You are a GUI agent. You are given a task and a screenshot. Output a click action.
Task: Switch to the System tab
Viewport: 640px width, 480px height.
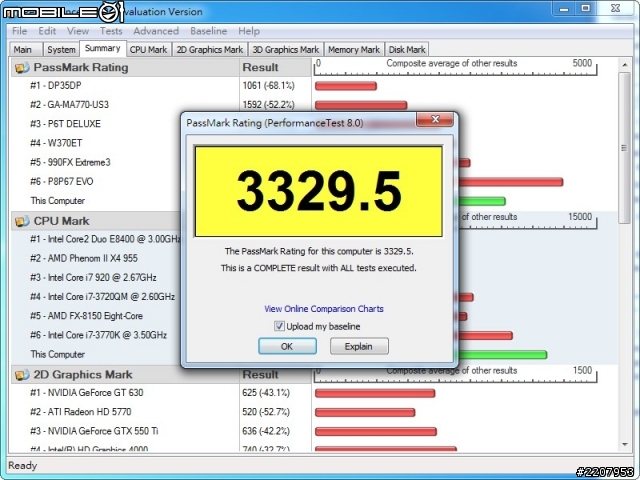click(61, 49)
